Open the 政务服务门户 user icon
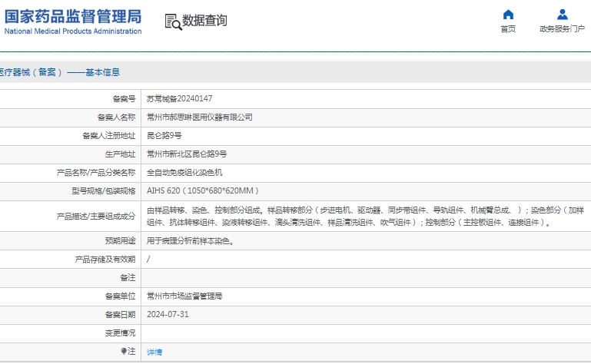The height and width of the screenshot is (364, 591). (x=562, y=15)
